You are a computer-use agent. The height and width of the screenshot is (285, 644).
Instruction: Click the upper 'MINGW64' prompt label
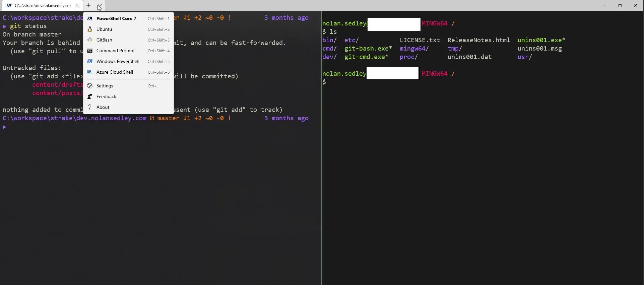[435, 23]
